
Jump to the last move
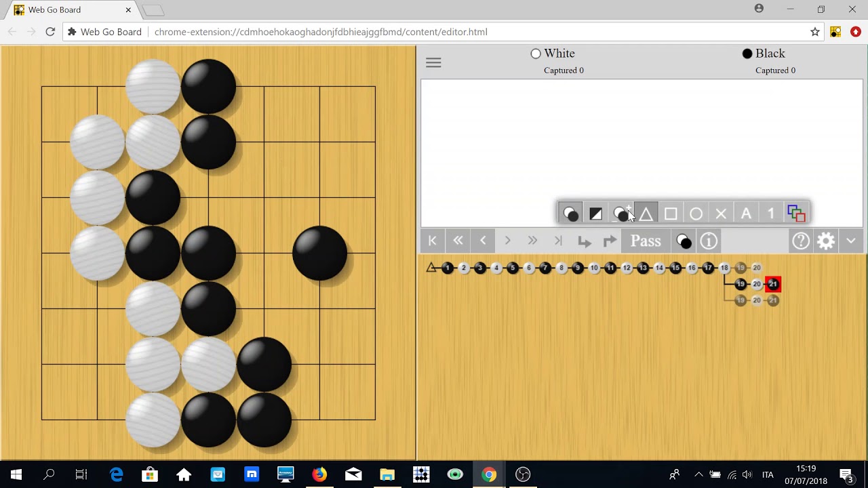click(x=558, y=241)
